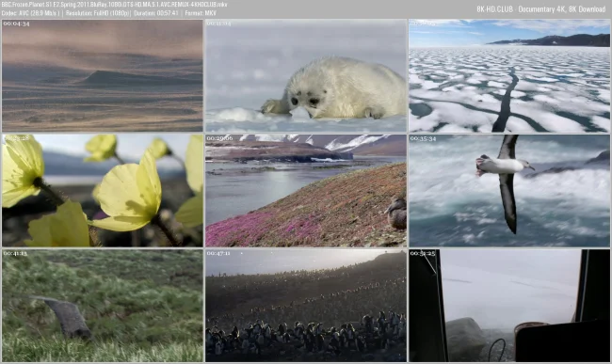Open the albatross over ocean thumbnail
Screen dimensions: 612x364
pos(509,191)
